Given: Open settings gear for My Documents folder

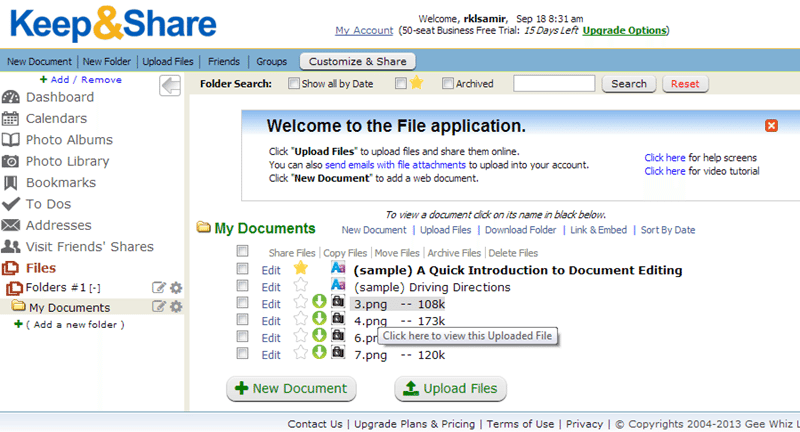Looking at the screenshot, I should tap(176, 307).
